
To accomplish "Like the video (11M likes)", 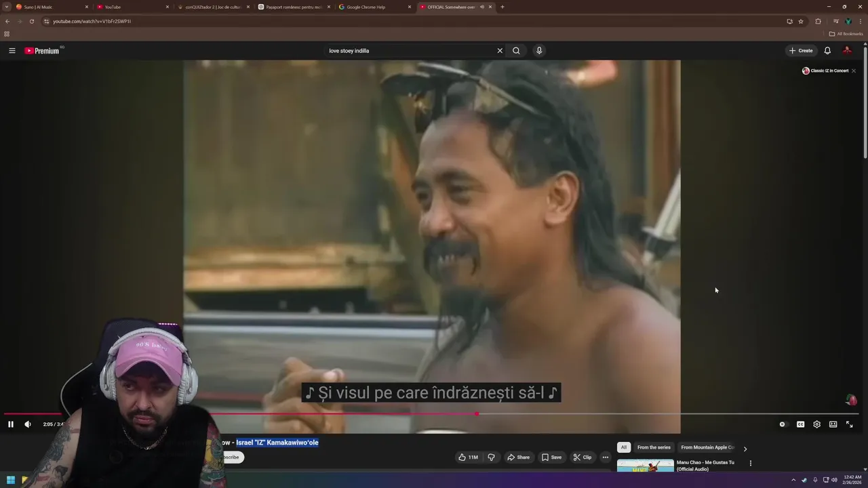I will (468, 457).
